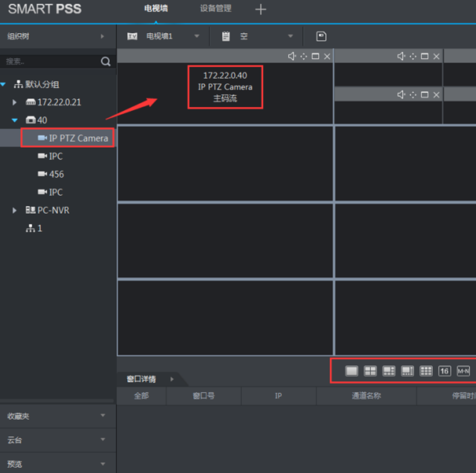Maximize the first video window pane
476x473 pixels.
[315, 56]
